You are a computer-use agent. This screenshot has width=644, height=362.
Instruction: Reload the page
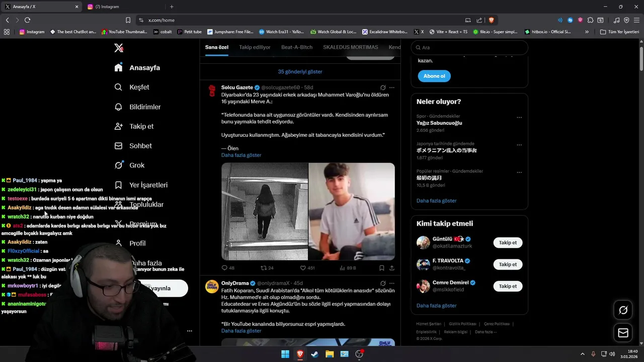tap(27, 20)
